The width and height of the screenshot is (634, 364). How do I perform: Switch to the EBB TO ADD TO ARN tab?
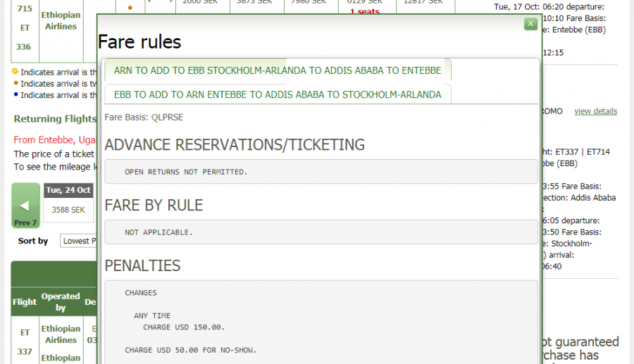click(278, 94)
